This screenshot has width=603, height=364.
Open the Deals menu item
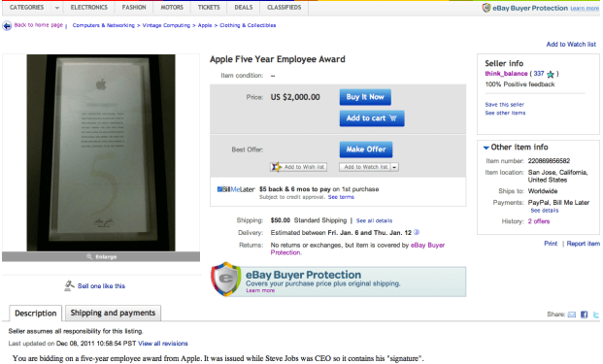[244, 8]
